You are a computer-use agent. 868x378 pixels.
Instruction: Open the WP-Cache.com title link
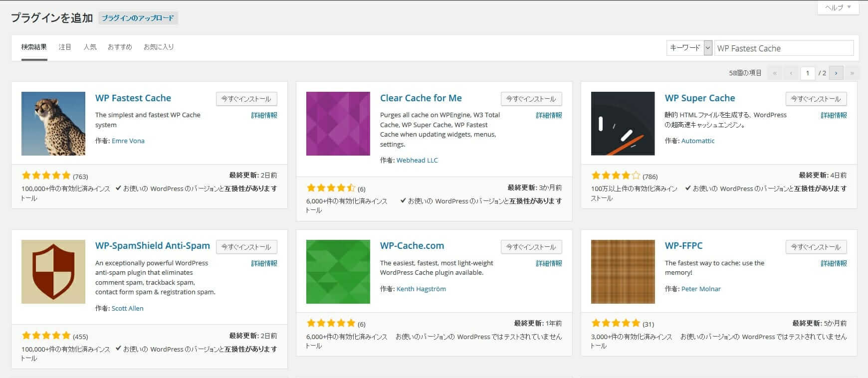click(x=412, y=246)
